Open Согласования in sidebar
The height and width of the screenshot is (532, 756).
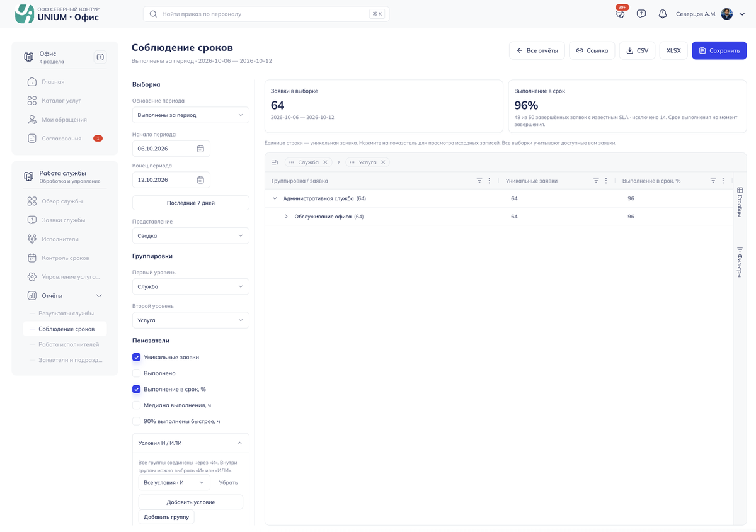coord(65,139)
